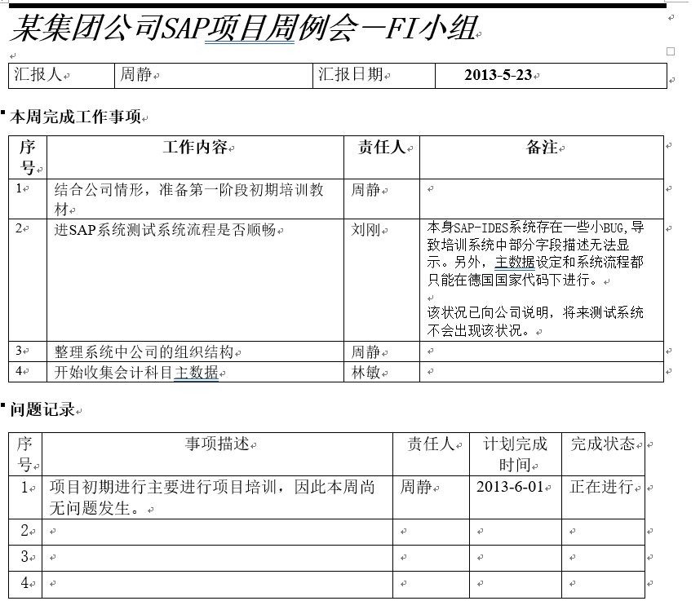
Task: Click the empty status cell of issue row 2
Action: [603, 532]
